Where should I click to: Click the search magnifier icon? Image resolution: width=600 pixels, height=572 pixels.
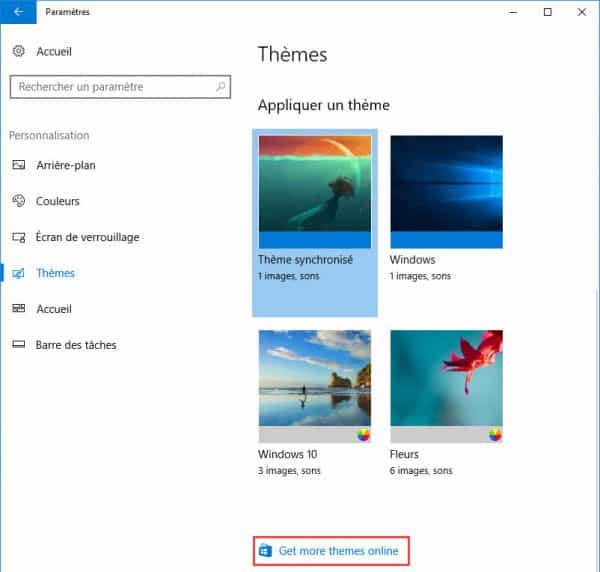(x=221, y=87)
